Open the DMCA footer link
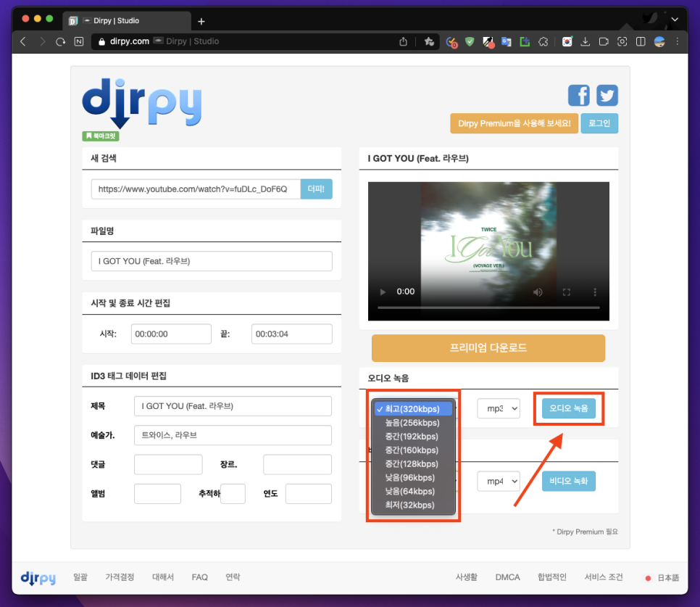The image size is (700, 607). 507,577
